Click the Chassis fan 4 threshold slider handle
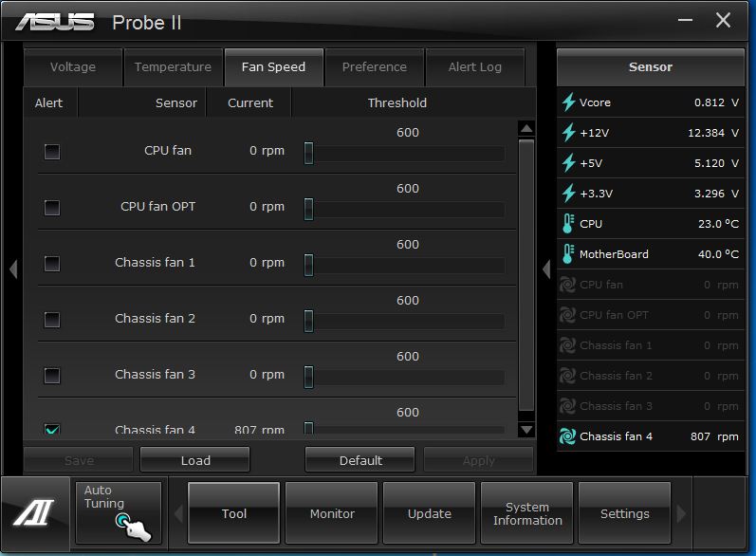 click(308, 428)
